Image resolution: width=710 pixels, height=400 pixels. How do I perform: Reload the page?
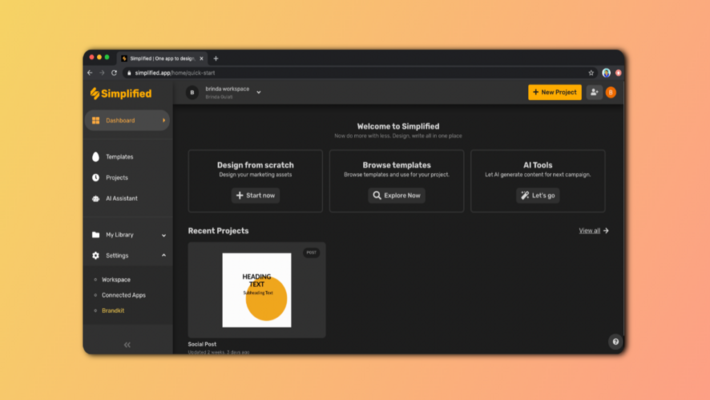(114, 73)
